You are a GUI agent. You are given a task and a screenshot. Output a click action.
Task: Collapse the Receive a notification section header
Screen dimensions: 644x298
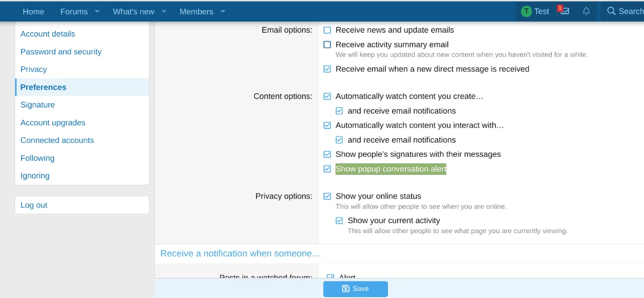[240, 254]
